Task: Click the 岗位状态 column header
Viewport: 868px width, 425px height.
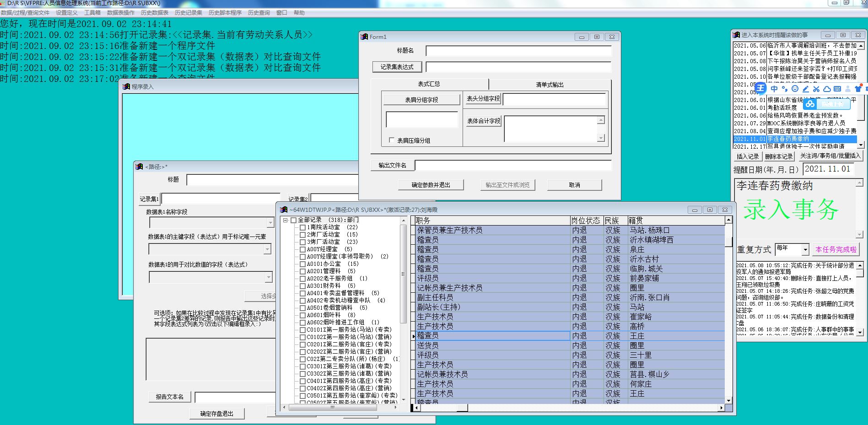Action: click(x=587, y=221)
